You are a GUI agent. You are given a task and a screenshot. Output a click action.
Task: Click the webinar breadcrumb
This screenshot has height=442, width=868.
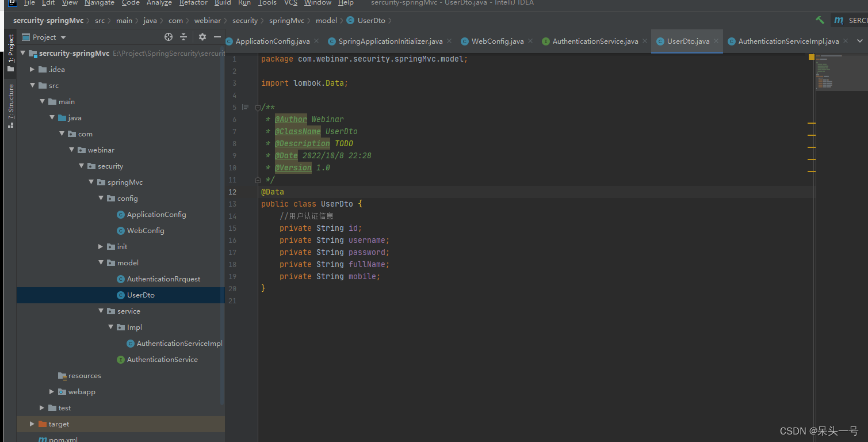[x=207, y=20]
